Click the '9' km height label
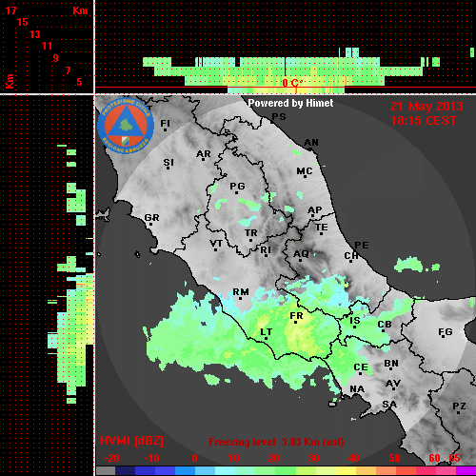 click(56, 58)
